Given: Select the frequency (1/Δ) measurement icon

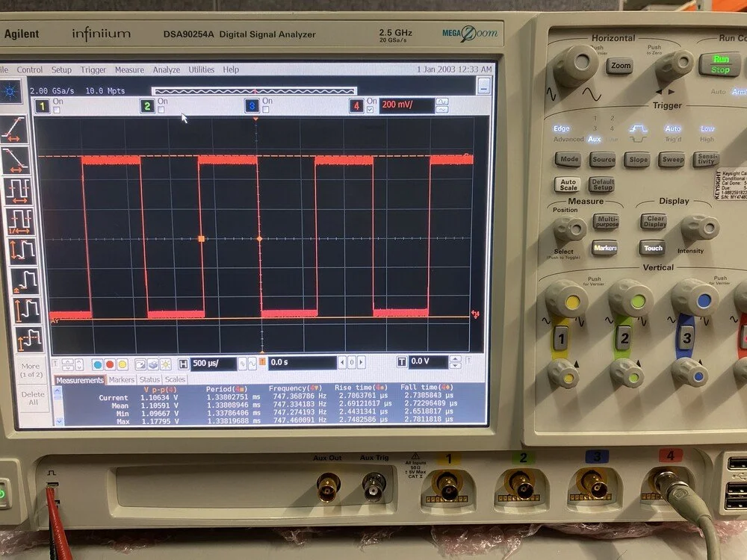Looking at the screenshot, I should point(19,220).
